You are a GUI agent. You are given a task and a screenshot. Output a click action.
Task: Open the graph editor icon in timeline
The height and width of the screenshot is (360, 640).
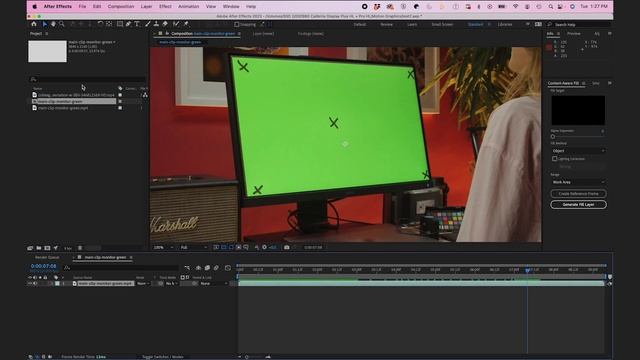228,268
